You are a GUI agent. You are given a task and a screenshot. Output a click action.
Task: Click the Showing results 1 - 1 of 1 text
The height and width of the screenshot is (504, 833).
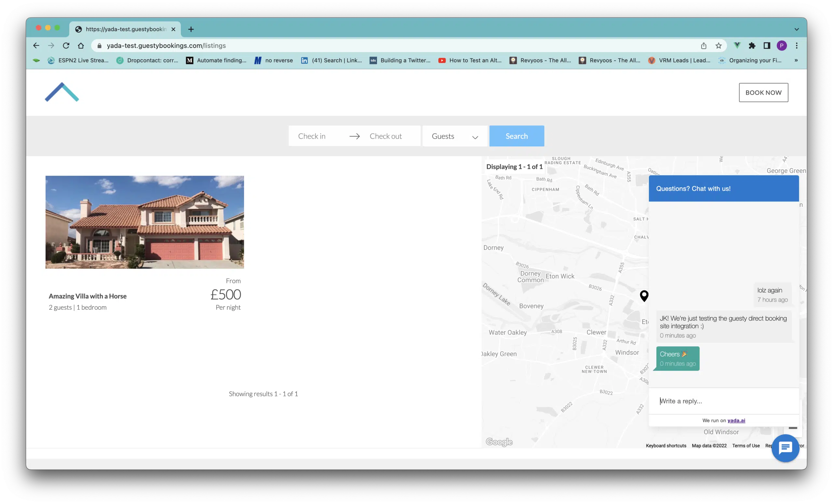(x=263, y=393)
